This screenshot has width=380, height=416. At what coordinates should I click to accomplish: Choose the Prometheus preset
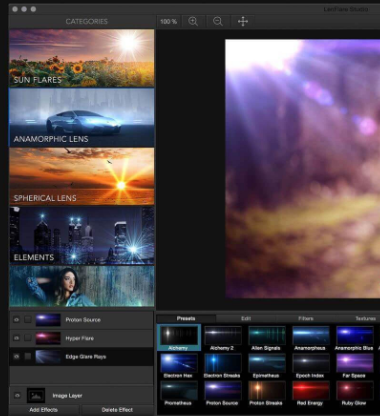point(179,394)
